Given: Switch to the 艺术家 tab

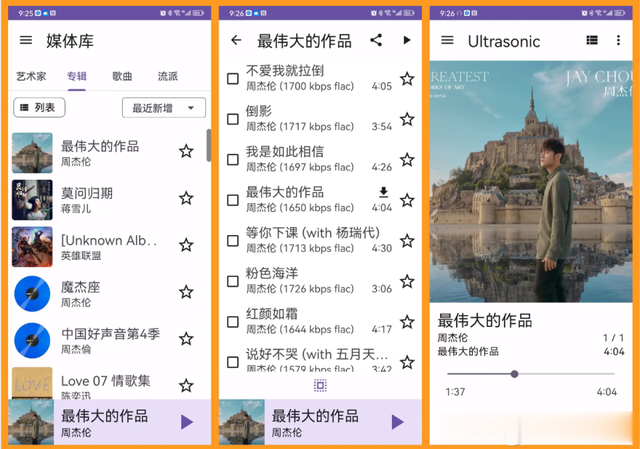Looking at the screenshot, I should click(31, 76).
